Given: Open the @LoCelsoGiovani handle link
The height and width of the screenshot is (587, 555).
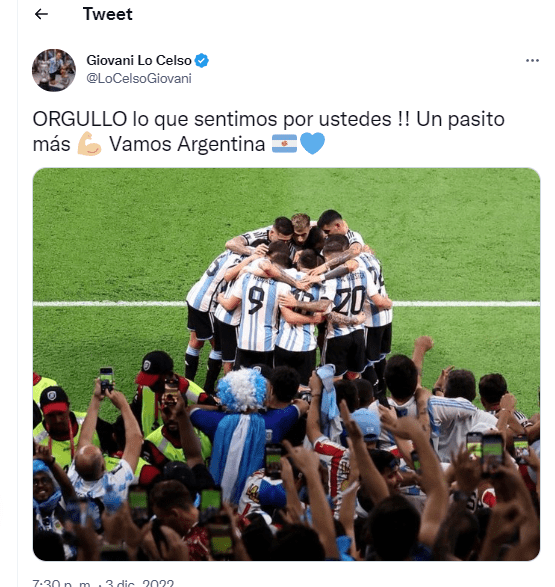Looking at the screenshot, I should click(x=139, y=79).
